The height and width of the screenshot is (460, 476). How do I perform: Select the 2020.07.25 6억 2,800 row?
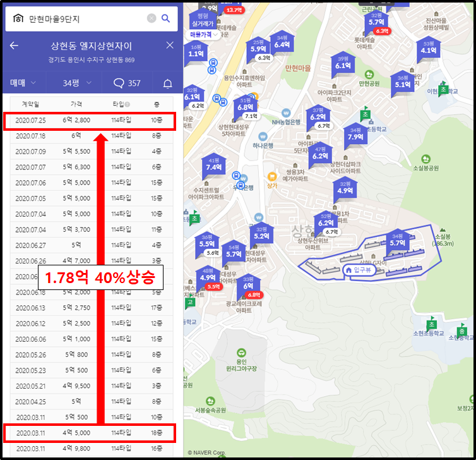pos(92,120)
